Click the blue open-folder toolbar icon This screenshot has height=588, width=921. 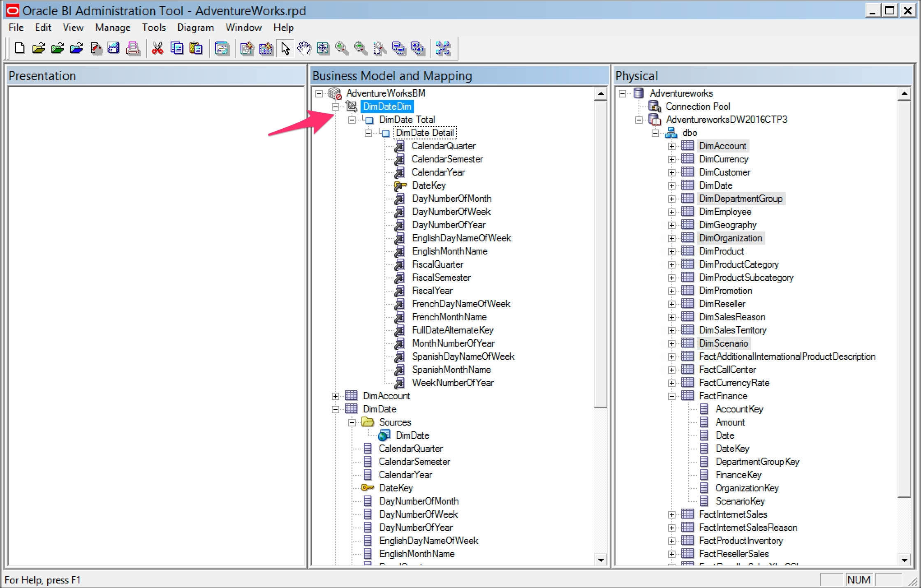pos(76,49)
